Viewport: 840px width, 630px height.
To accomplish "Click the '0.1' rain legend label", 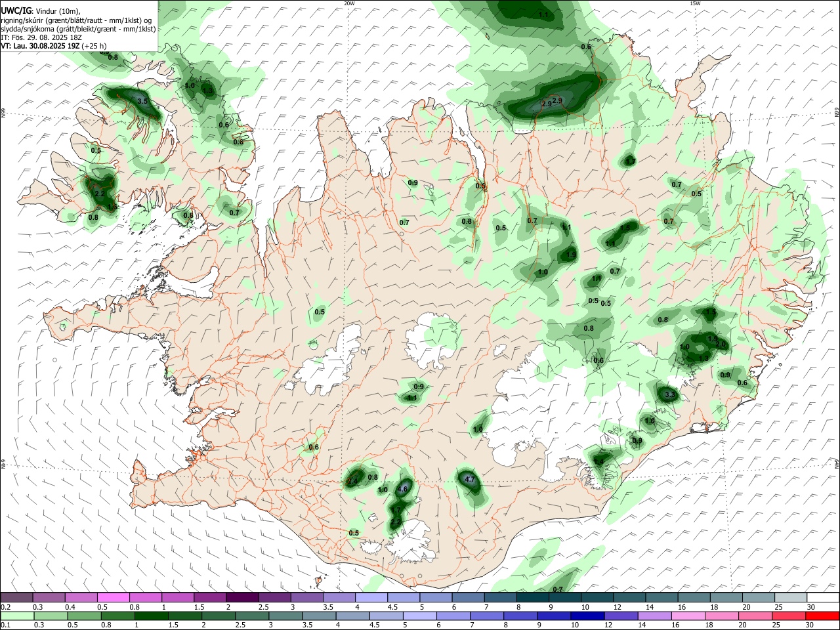I will pyautogui.click(x=5, y=625).
